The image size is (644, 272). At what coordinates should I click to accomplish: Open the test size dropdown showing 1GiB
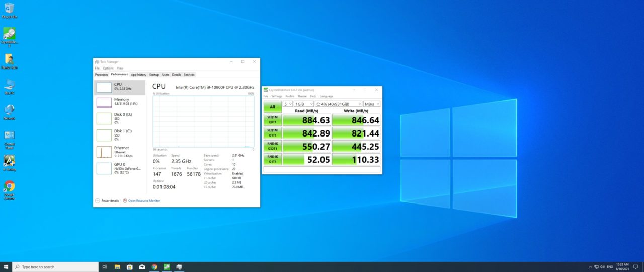(304, 104)
